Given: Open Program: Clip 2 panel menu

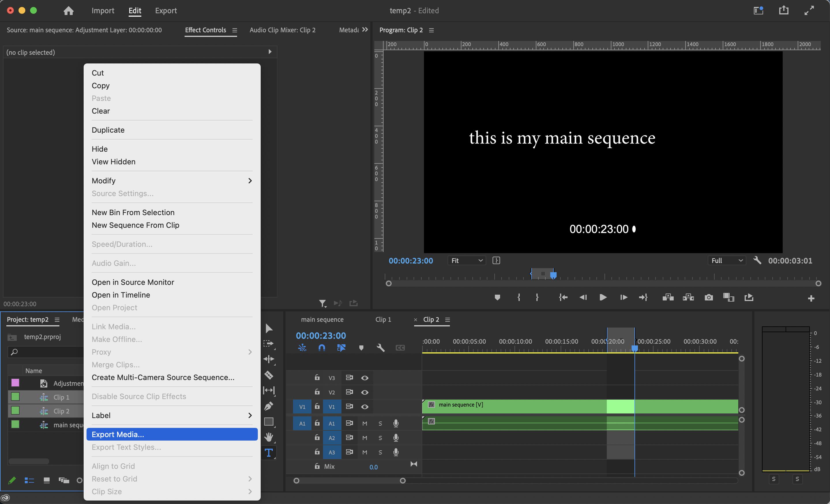Looking at the screenshot, I should click(431, 30).
